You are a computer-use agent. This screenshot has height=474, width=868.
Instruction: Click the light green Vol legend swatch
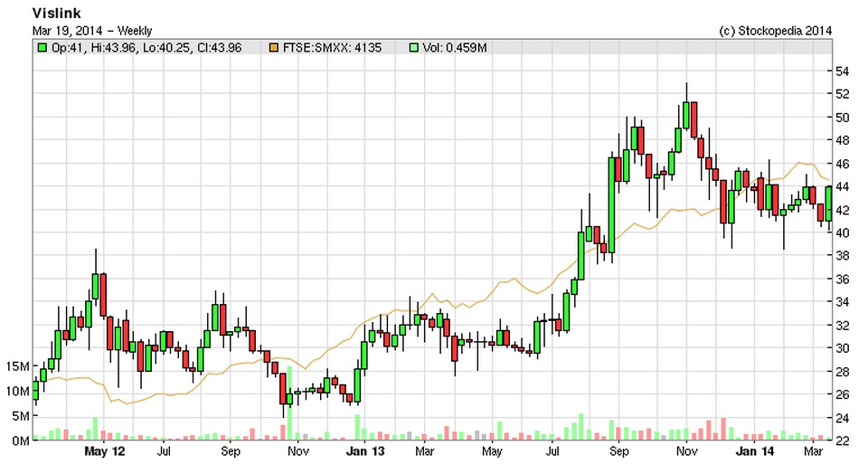click(413, 48)
